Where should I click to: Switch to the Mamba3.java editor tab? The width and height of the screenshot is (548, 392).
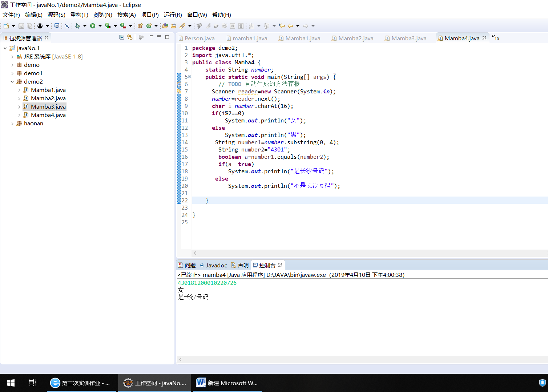click(x=406, y=38)
